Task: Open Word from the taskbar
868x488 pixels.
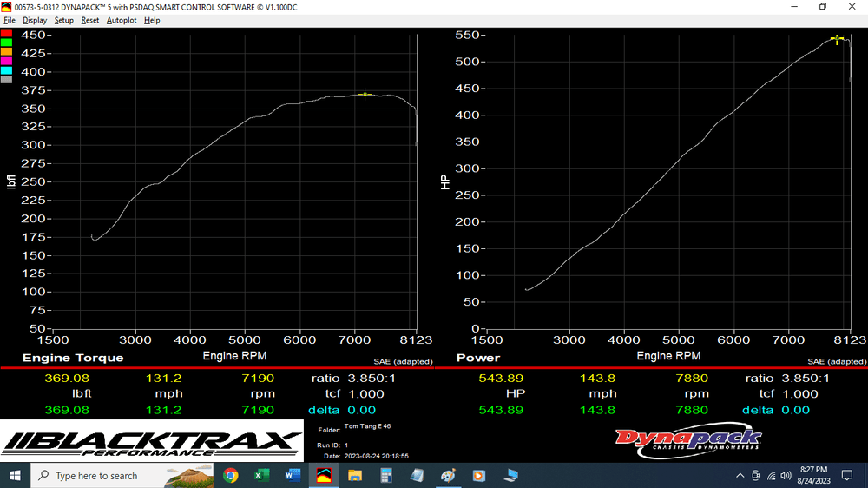Action: coord(293,476)
